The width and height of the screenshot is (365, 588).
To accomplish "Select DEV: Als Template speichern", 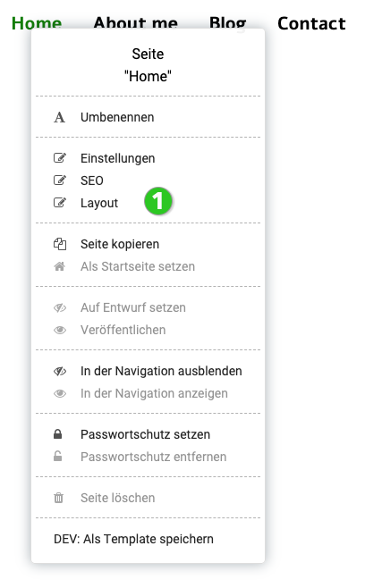I will point(133,539).
